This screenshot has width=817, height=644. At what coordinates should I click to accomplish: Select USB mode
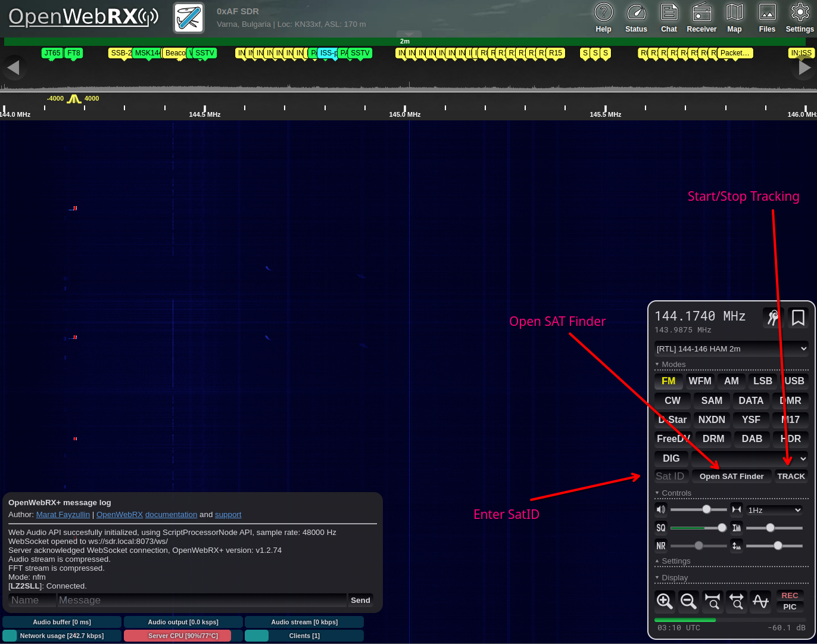[x=794, y=381]
